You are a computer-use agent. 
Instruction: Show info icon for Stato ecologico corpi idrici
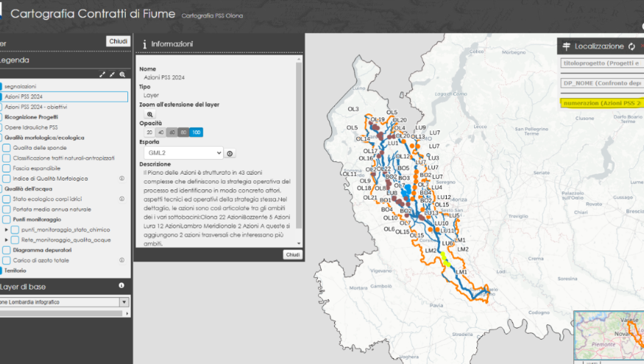pos(122,199)
